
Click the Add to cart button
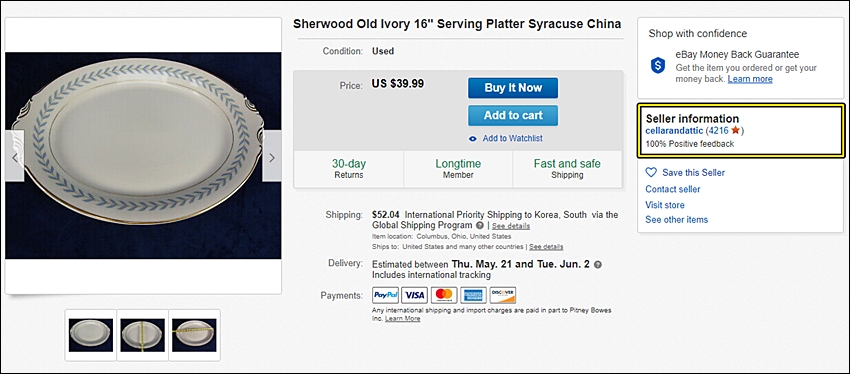(513, 115)
